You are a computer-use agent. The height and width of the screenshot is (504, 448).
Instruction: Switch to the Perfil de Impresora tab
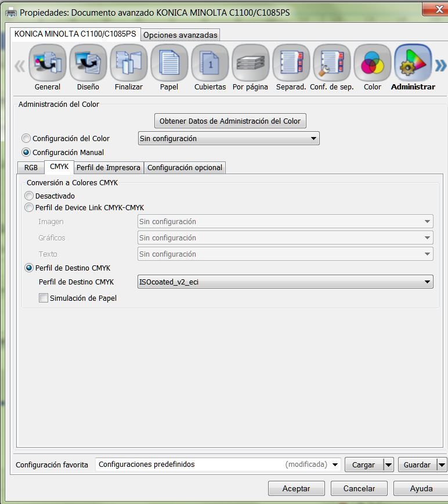click(x=109, y=167)
